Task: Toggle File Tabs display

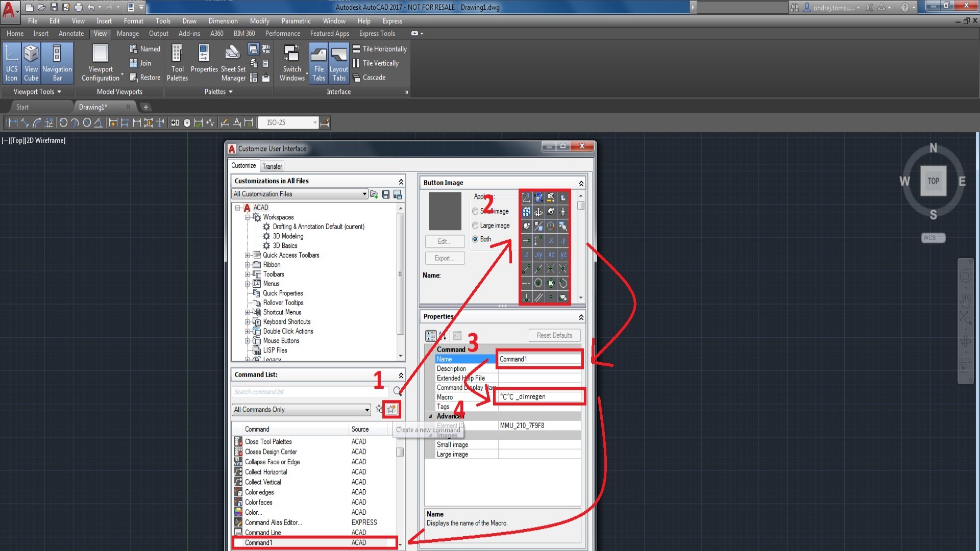Action: tap(318, 63)
